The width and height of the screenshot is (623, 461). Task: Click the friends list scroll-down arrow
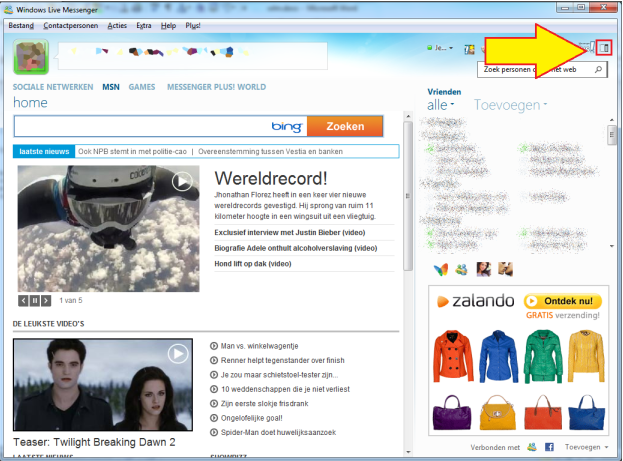click(x=611, y=246)
